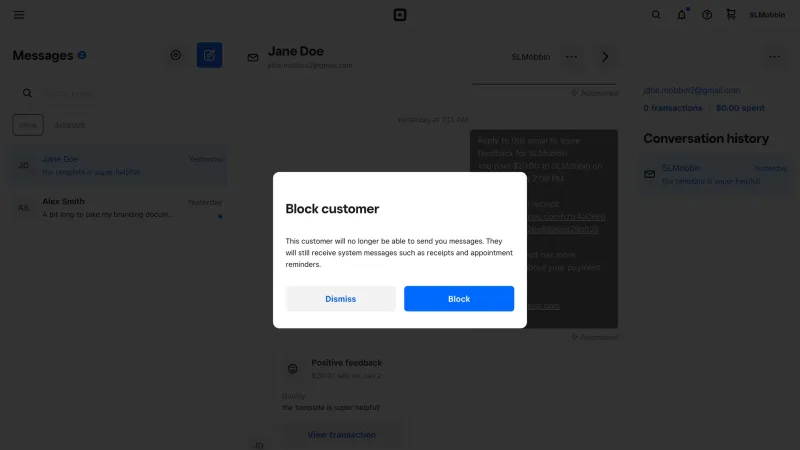Dismiss the Block customer dialog
Viewport: 800px width, 450px height.
point(341,298)
